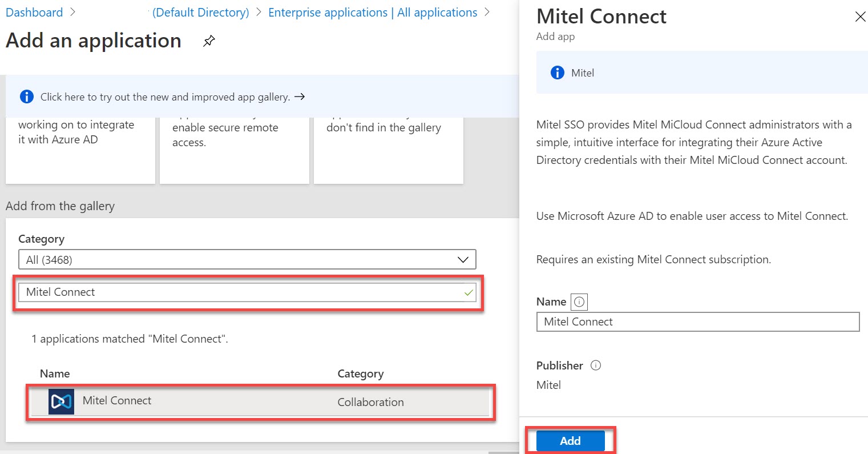Screen dimensions: 868x454
Task: Select the Mitel Connect row name
Action: pyautogui.click(x=116, y=400)
